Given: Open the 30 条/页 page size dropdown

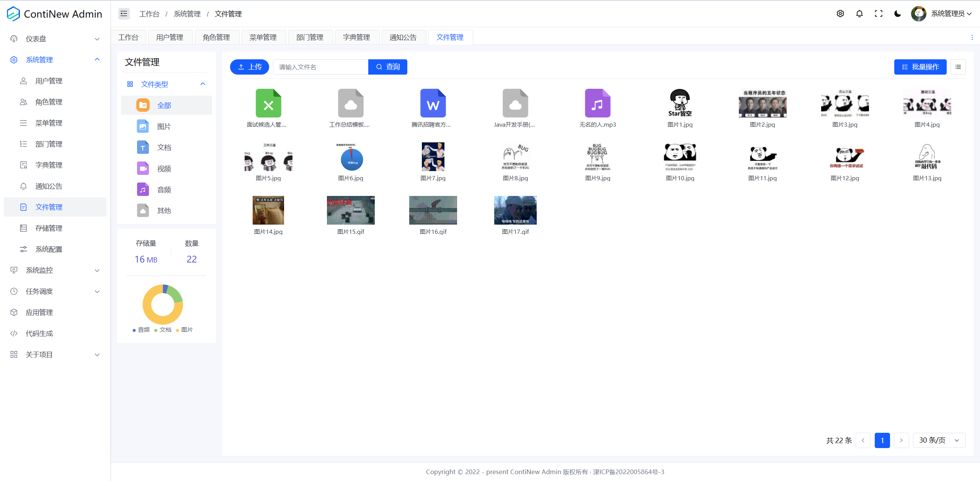Looking at the screenshot, I should point(939,440).
